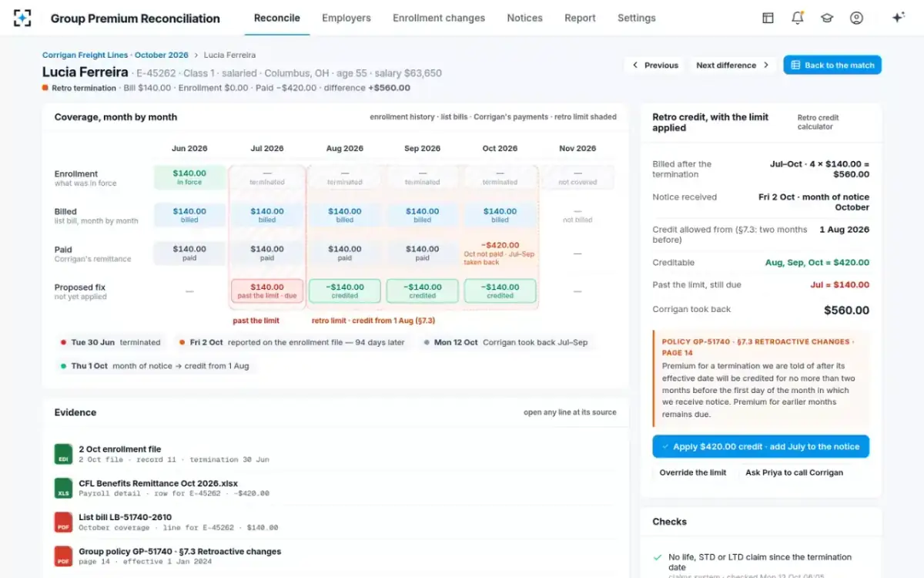924x578 pixels.
Task: Click the XLS icon for CFL Benefits Remittance
Action: coord(63,488)
